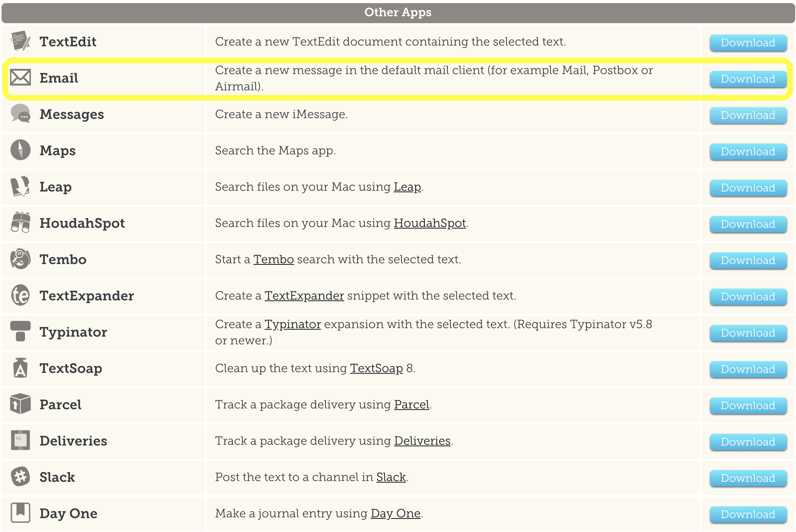The width and height of the screenshot is (796, 532).
Task: Download the Email extension
Action: 748,79
